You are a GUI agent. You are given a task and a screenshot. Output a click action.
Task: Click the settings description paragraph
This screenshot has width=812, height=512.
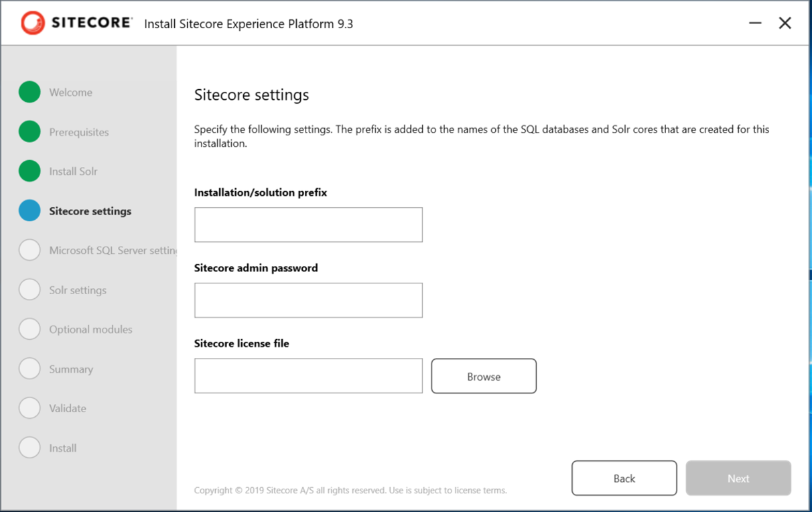tap(482, 136)
